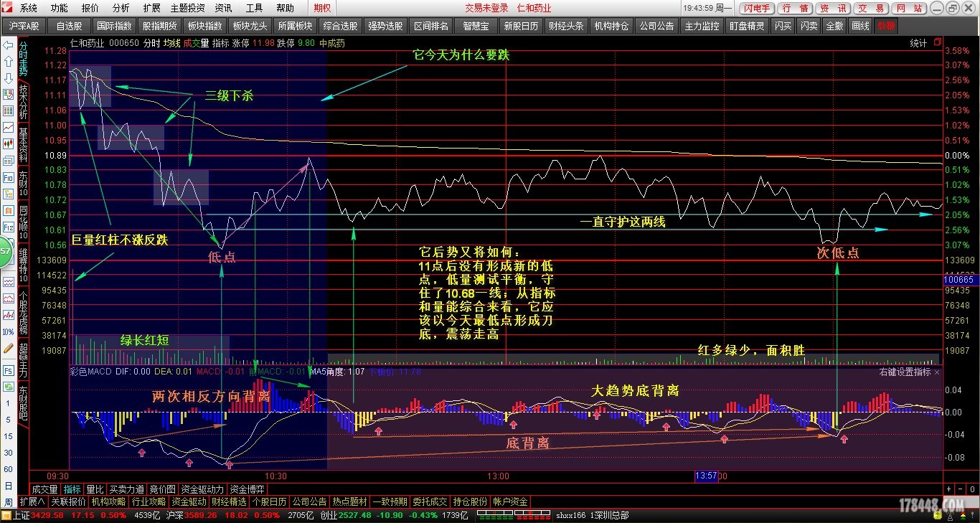Click the F10 icon in left sidebar

(x=8, y=177)
